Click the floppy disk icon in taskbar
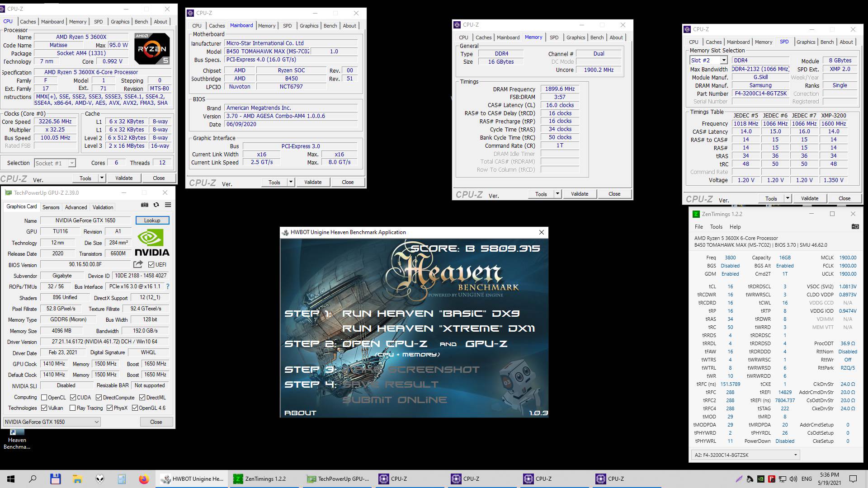Viewport: 868px width, 488px height. [55, 479]
